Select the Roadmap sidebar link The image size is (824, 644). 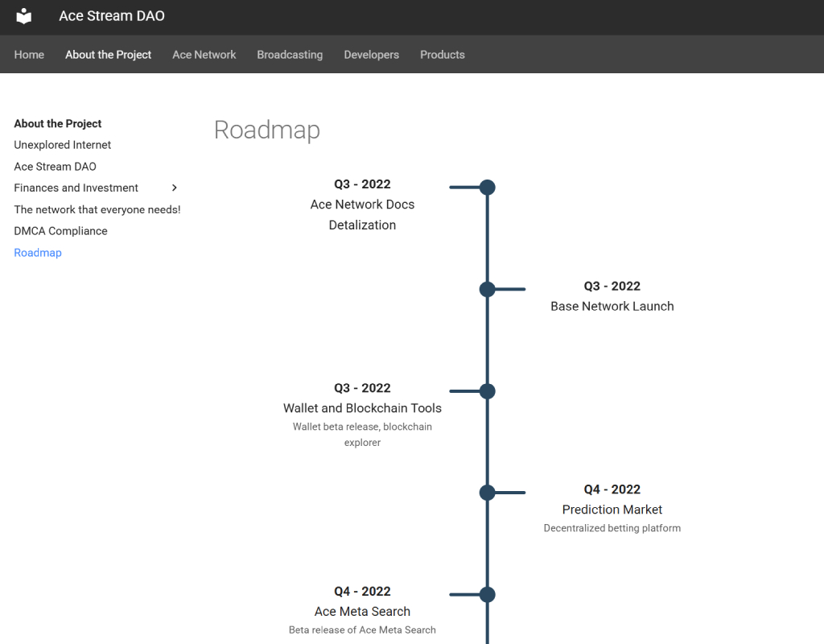tap(38, 253)
